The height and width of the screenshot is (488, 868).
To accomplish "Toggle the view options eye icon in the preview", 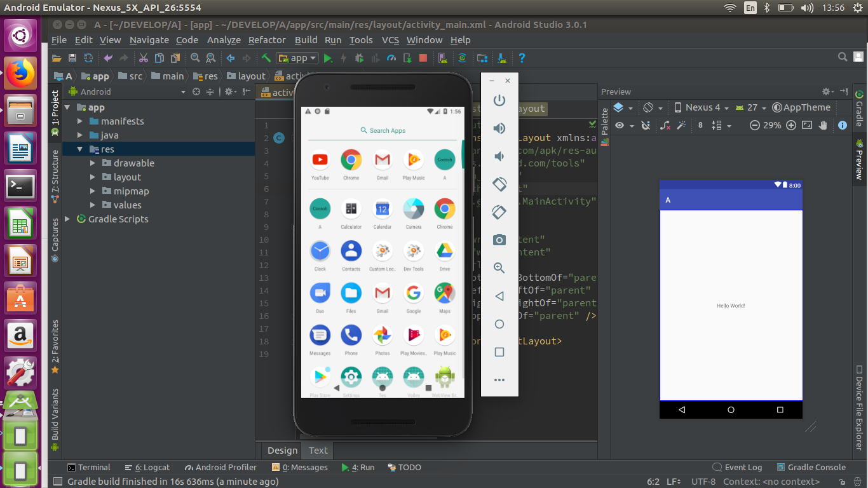I will click(x=620, y=125).
